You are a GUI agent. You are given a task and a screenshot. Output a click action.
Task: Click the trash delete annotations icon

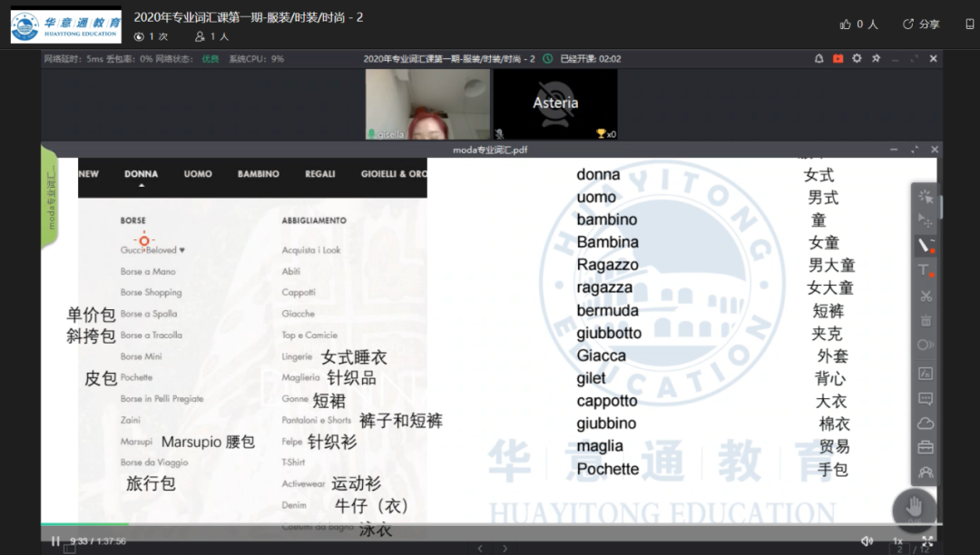[926, 321]
